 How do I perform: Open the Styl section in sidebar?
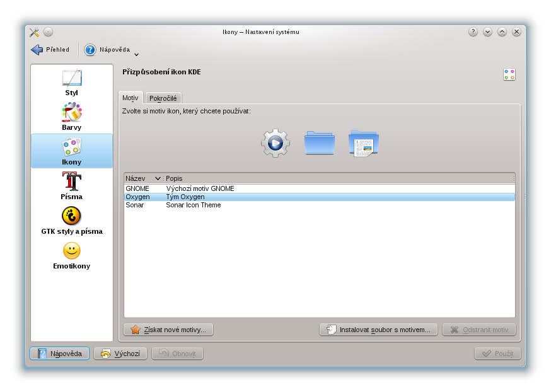point(72,82)
